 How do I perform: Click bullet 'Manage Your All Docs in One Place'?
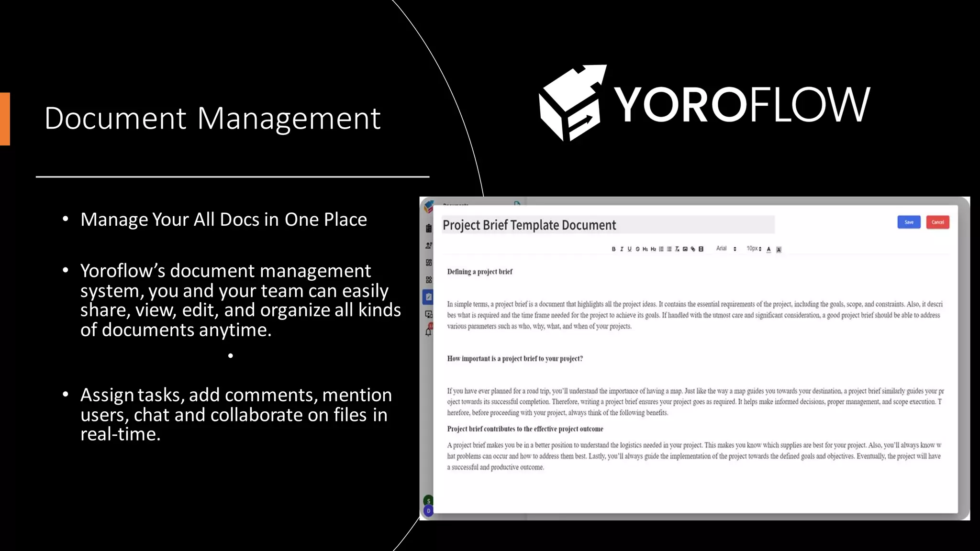tap(223, 220)
